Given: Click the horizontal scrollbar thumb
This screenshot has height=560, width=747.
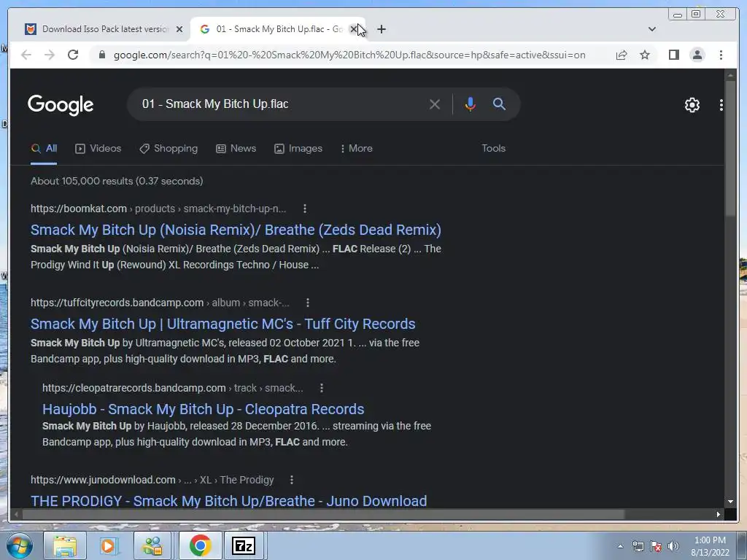Looking at the screenshot, I should point(323,514).
